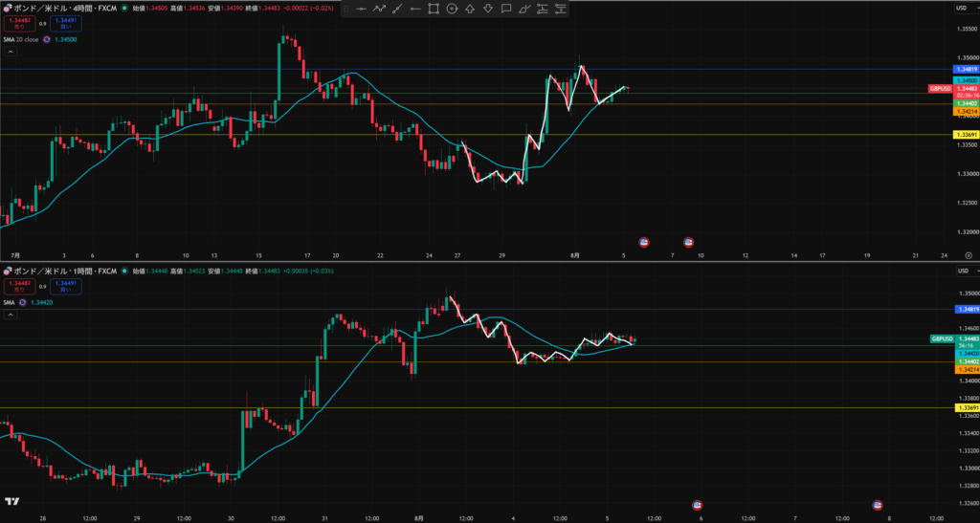The width and height of the screenshot is (980, 523).
Task: Click the buy button on 1-hour chart
Action: [66, 287]
